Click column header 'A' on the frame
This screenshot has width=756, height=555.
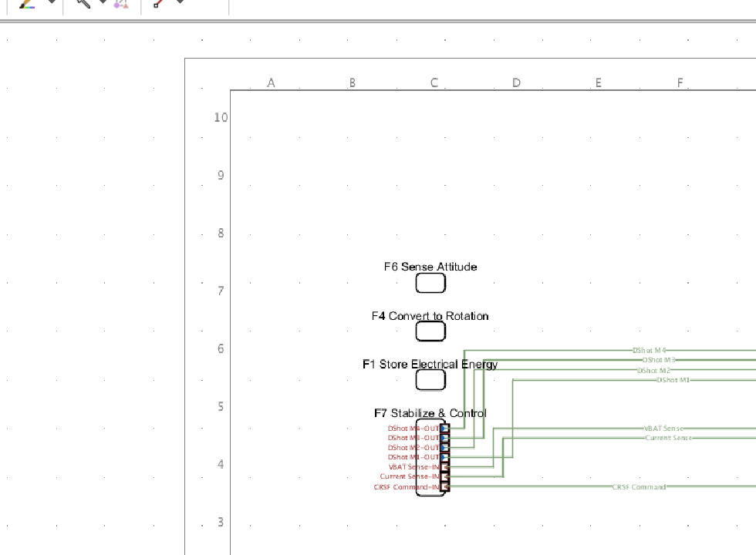tap(271, 83)
